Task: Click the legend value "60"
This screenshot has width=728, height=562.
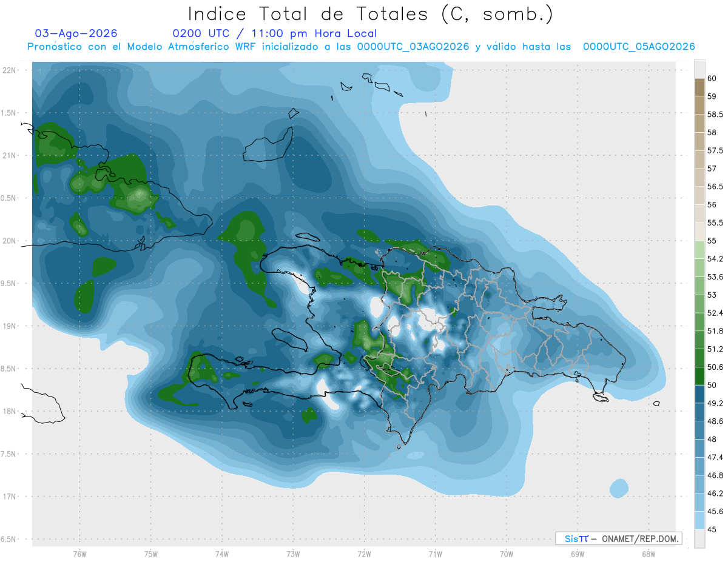Action: (x=712, y=78)
